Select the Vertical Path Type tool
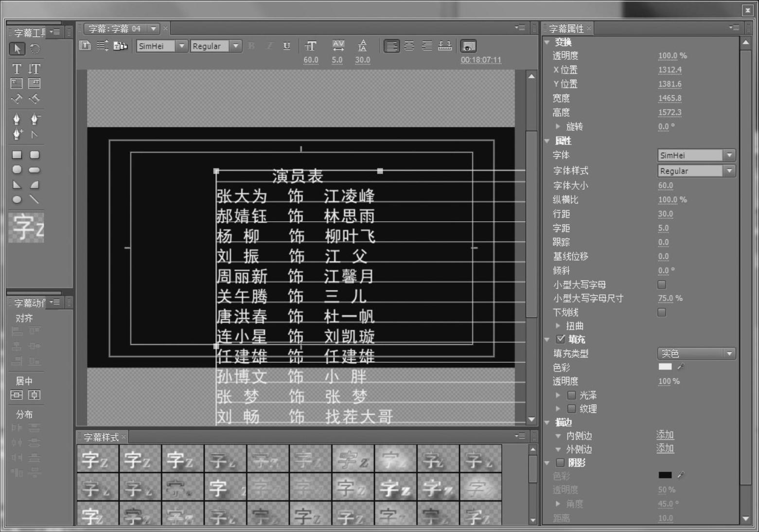 coord(35,99)
